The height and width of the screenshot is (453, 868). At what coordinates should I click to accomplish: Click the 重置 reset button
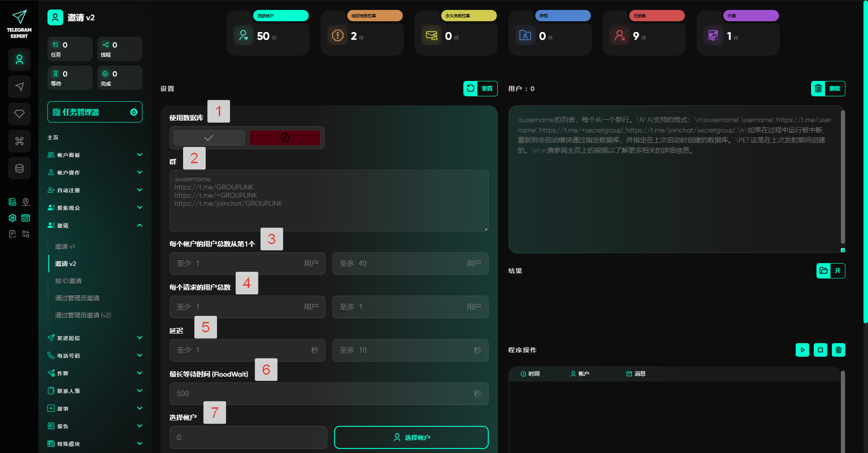click(x=480, y=89)
